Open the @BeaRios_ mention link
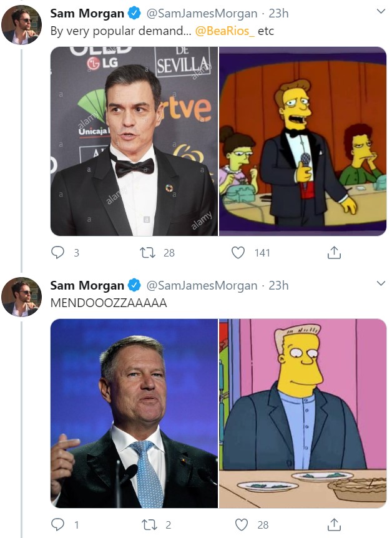This screenshot has height=538, width=392. point(225,31)
